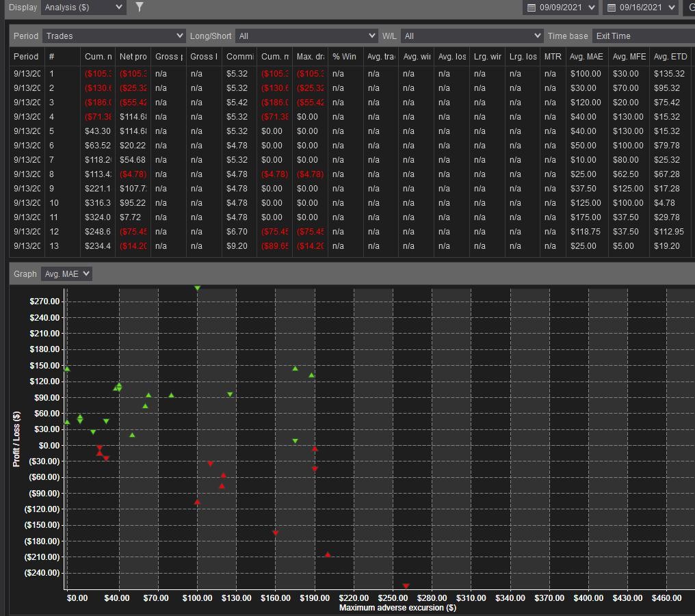The width and height of the screenshot is (695, 616).
Task: Select trade row number 7
Action: 352,159
